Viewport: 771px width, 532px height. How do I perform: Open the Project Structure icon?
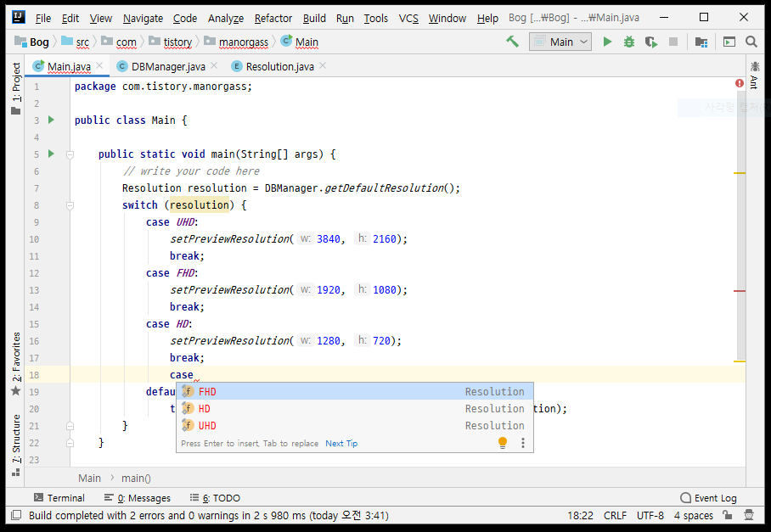point(701,42)
